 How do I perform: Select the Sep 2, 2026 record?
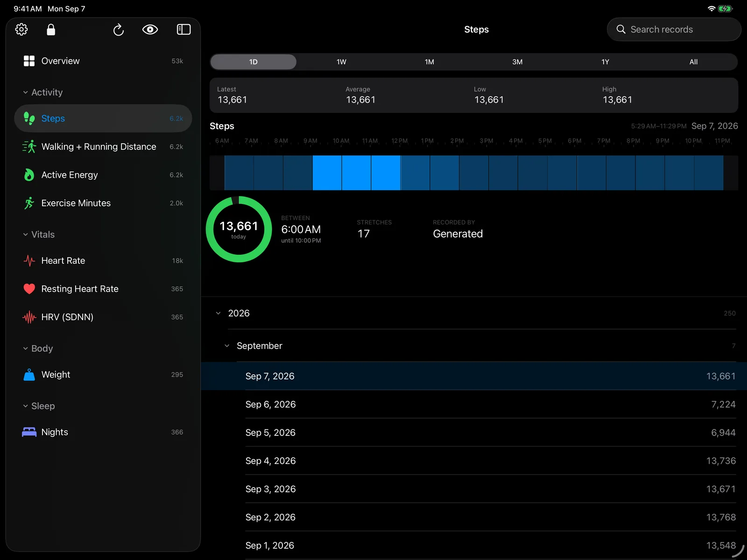pos(474,517)
